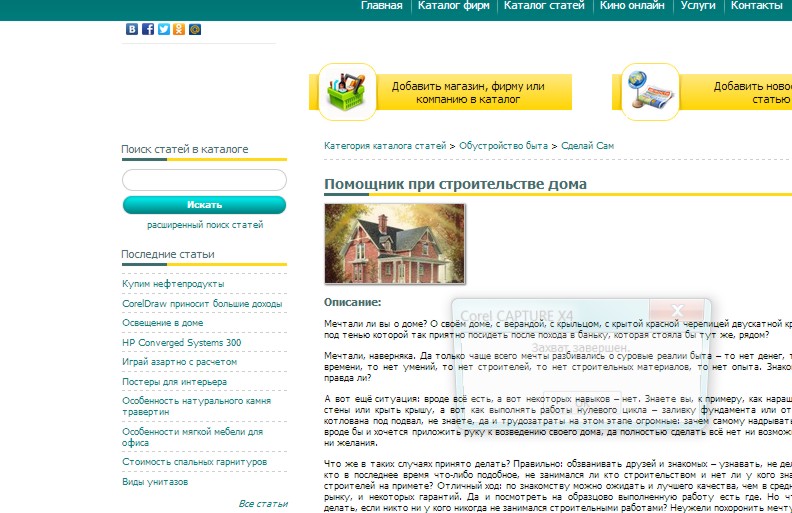Share via the Mail.ru icon

click(195, 29)
